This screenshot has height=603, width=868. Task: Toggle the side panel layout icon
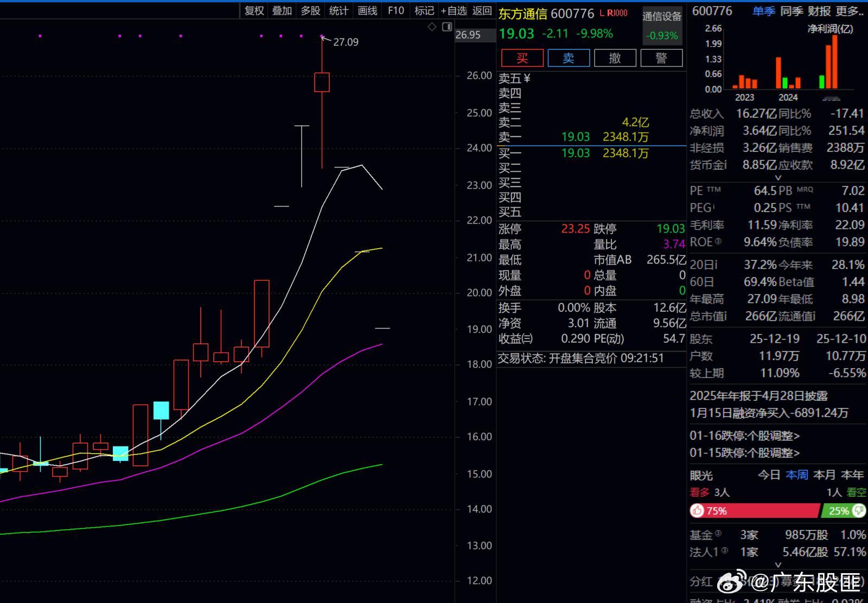(447, 27)
